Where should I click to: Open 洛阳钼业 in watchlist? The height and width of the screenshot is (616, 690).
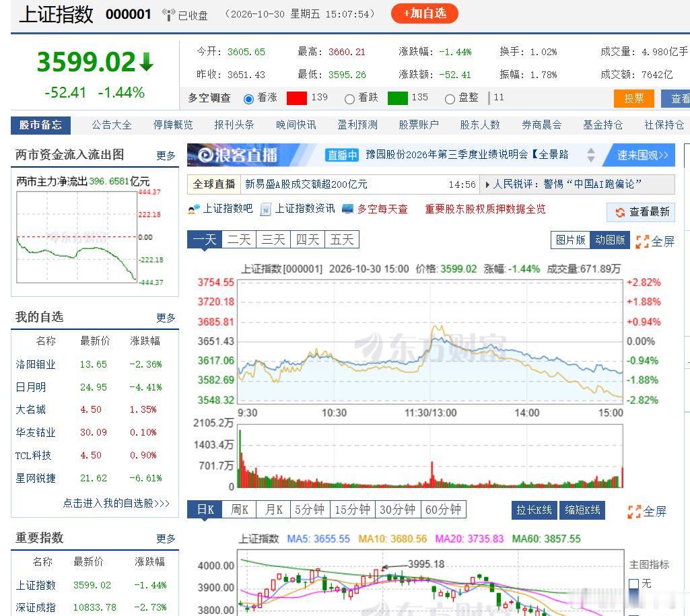click(x=36, y=364)
